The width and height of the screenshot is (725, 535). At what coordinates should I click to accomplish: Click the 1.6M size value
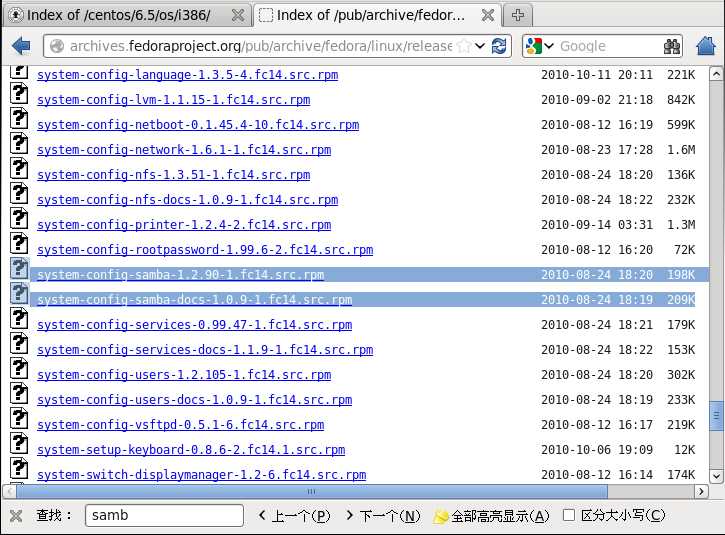point(681,150)
